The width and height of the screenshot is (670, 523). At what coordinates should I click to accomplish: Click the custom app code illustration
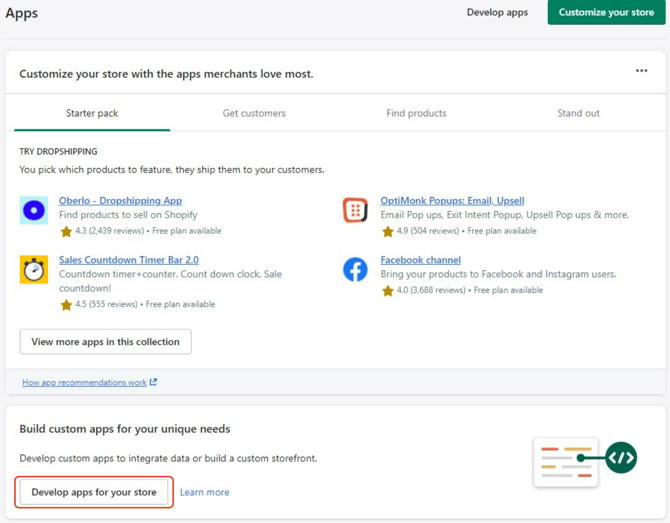pos(585,460)
